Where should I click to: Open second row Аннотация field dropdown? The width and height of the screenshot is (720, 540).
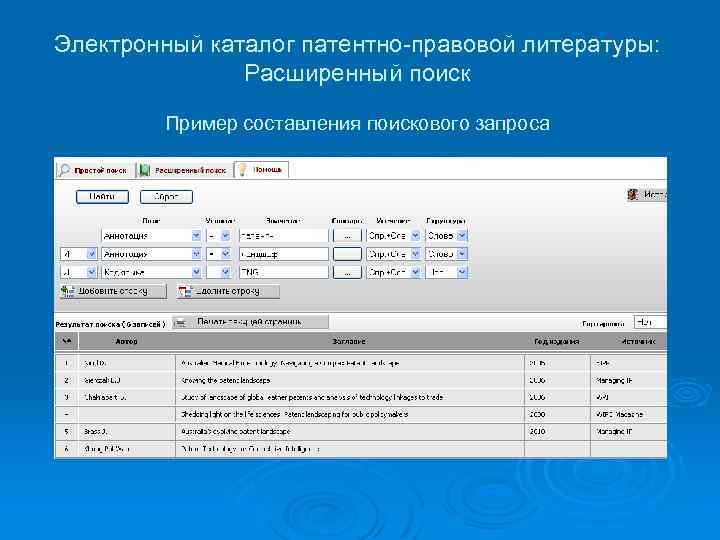[x=152, y=254]
